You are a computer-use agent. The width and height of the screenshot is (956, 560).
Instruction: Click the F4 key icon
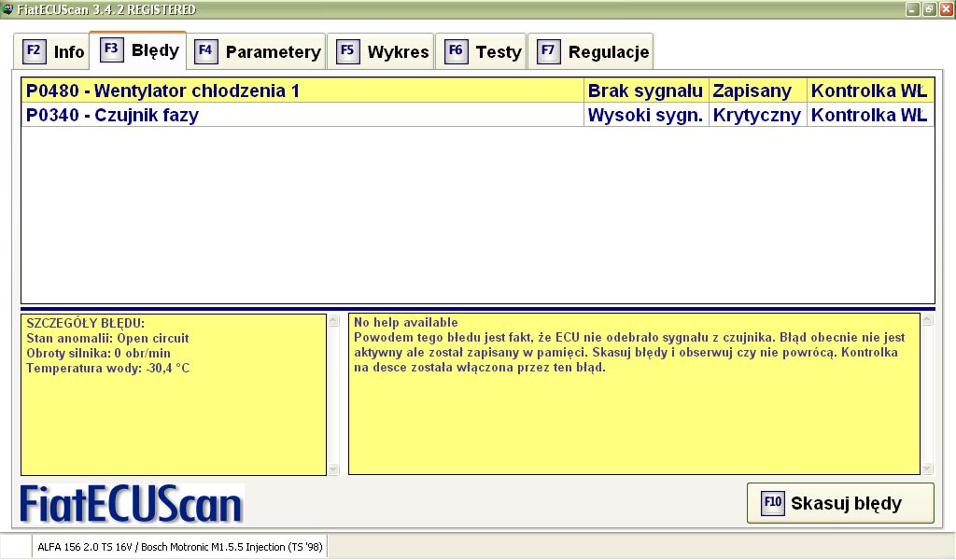(x=205, y=51)
